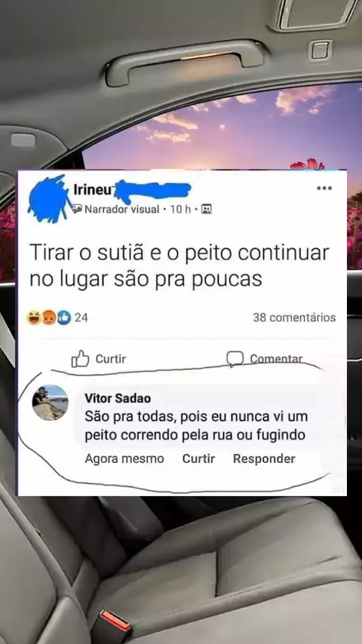The height and width of the screenshot is (644, 362).
Task: Click the Narrador visual badge icon
Action: 77,210
